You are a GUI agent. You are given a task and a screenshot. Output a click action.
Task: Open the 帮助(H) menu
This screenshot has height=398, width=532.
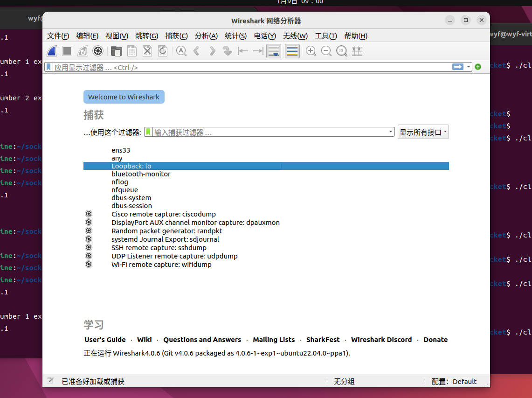pyautogui.click(x=356, y=36)
